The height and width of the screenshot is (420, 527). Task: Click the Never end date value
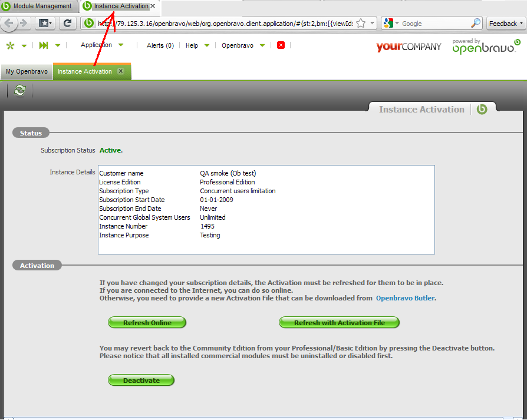point(208,209)
